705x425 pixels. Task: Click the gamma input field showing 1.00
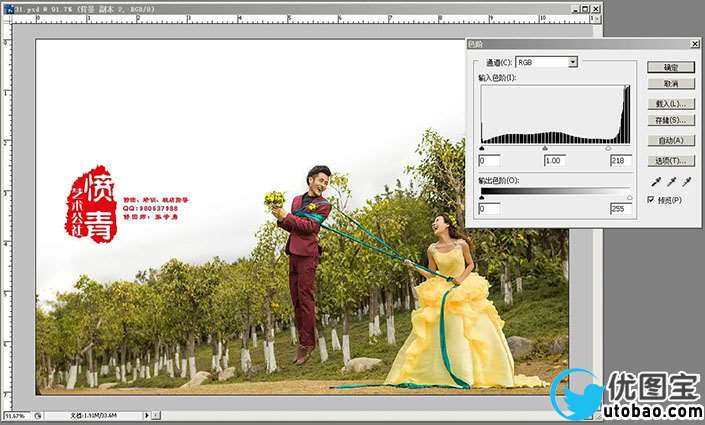coord(554,161)
